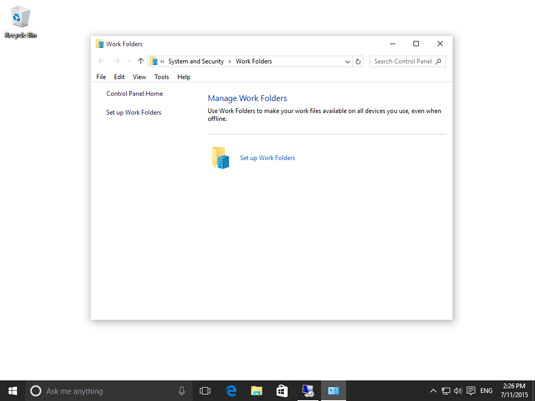
Task: Go forward with the forward arrow
Action: [x=116, y=61]
